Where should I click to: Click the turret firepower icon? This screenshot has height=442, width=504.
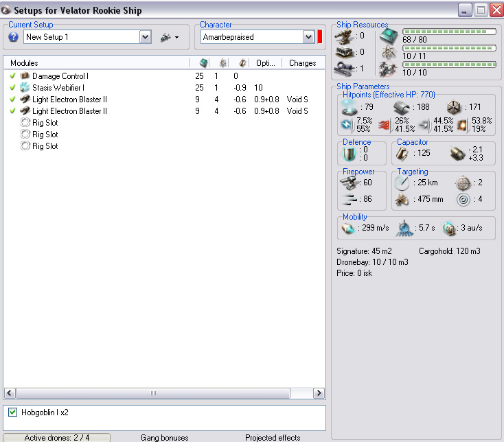(350, 183)
